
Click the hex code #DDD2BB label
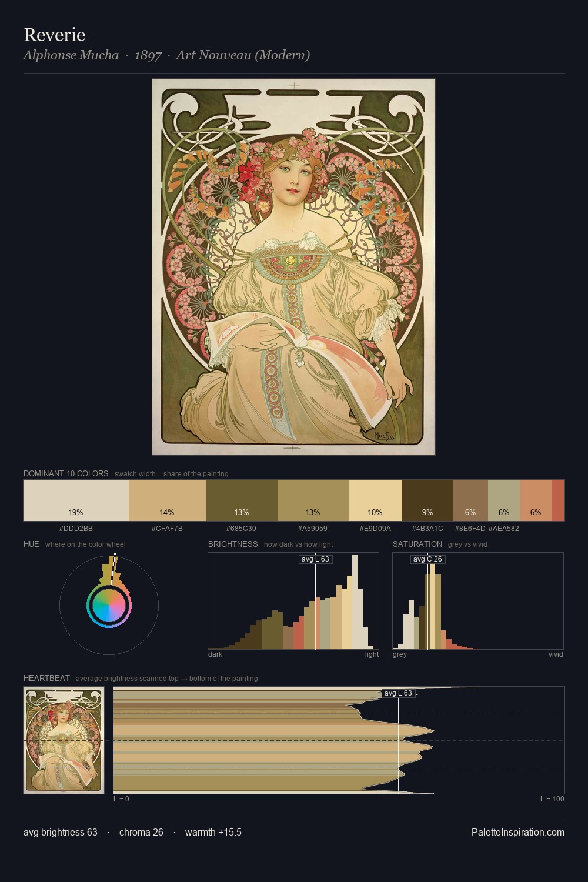click(x=76, y=528)
